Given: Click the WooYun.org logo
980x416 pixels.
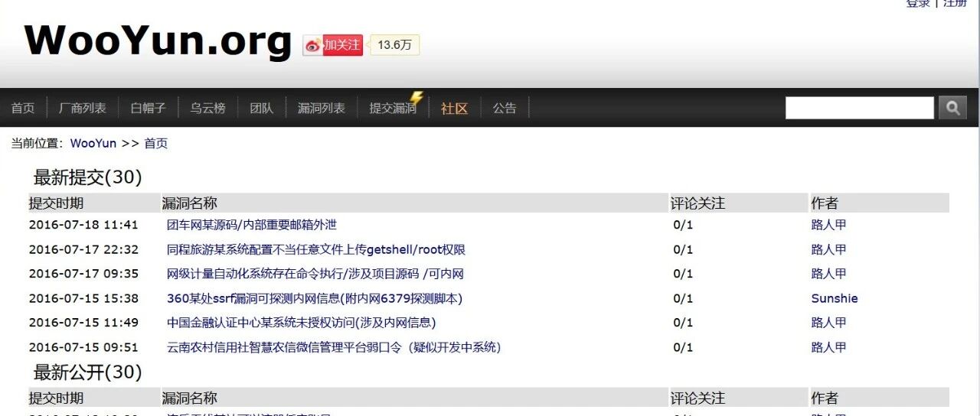Looking at the screenshot, I should click(x=158, y=41).
